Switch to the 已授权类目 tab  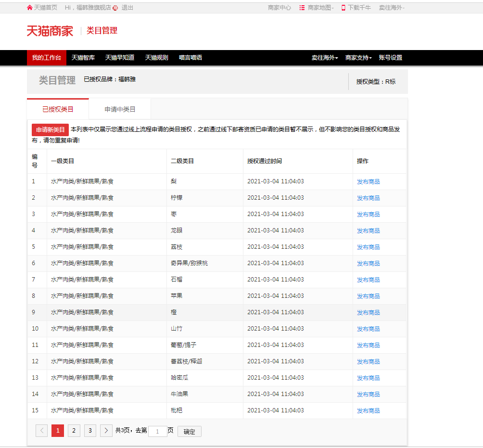(58, 109)
